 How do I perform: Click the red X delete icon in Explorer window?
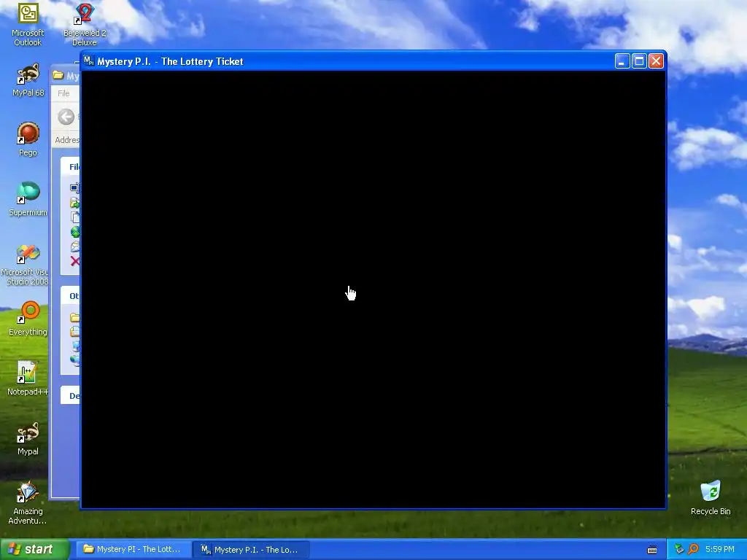point(75,261)
